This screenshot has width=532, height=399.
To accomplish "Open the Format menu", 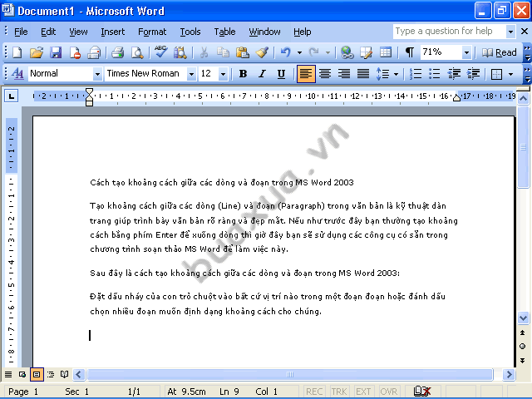I will click(152, 32).
